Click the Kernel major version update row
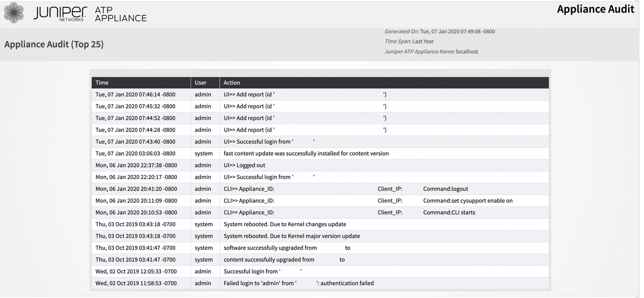644x298 pixels. pyautogui.click(x=292, y=236)
